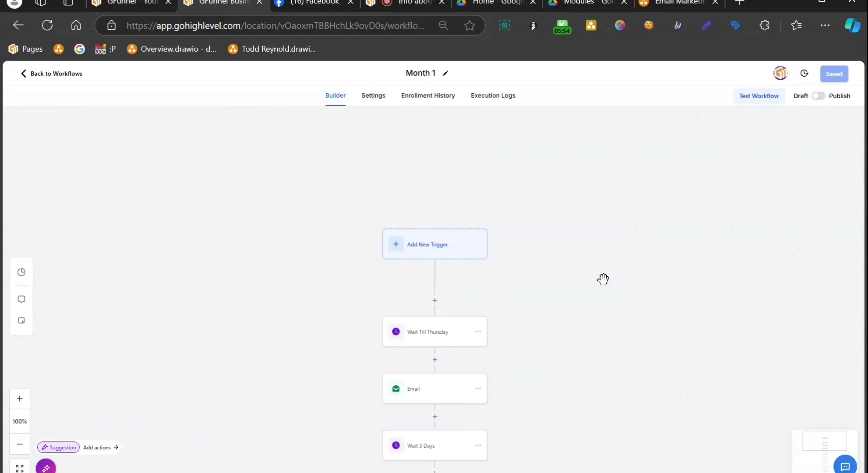
Task: Add New Trigger to workflow
Action: click(434, 244)
